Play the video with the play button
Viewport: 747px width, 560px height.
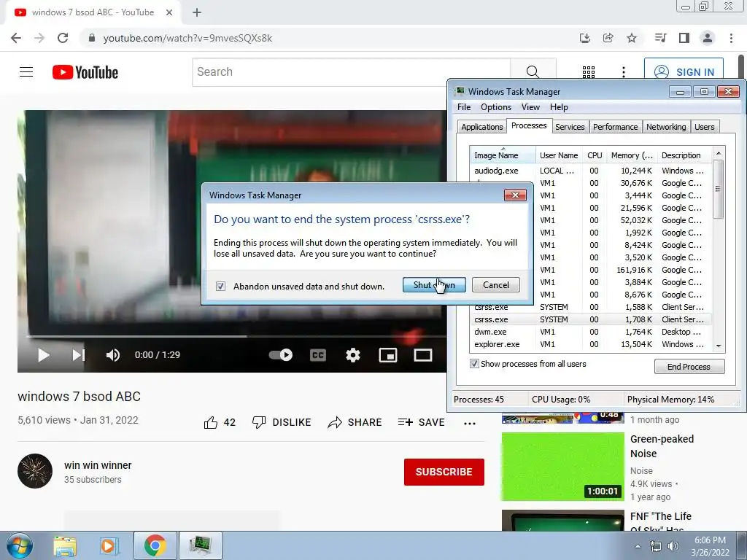click(x=43, y=355)
